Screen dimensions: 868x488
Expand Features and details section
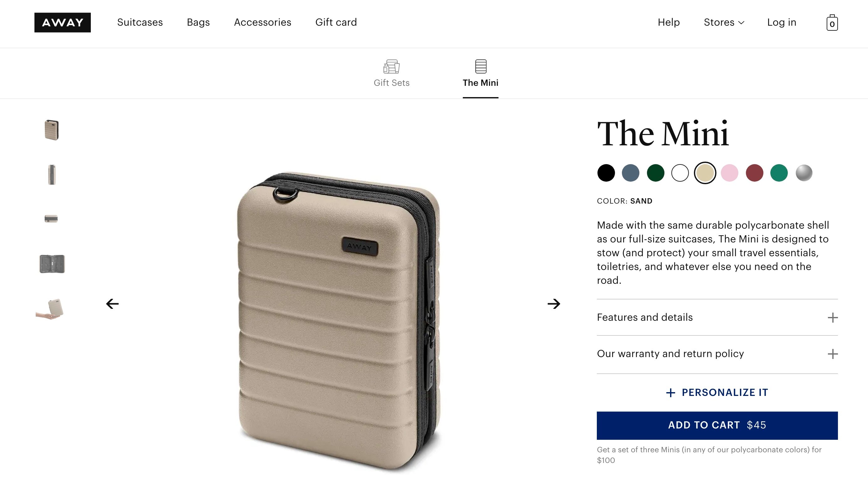pyautogui.click(x=717, y=318)
